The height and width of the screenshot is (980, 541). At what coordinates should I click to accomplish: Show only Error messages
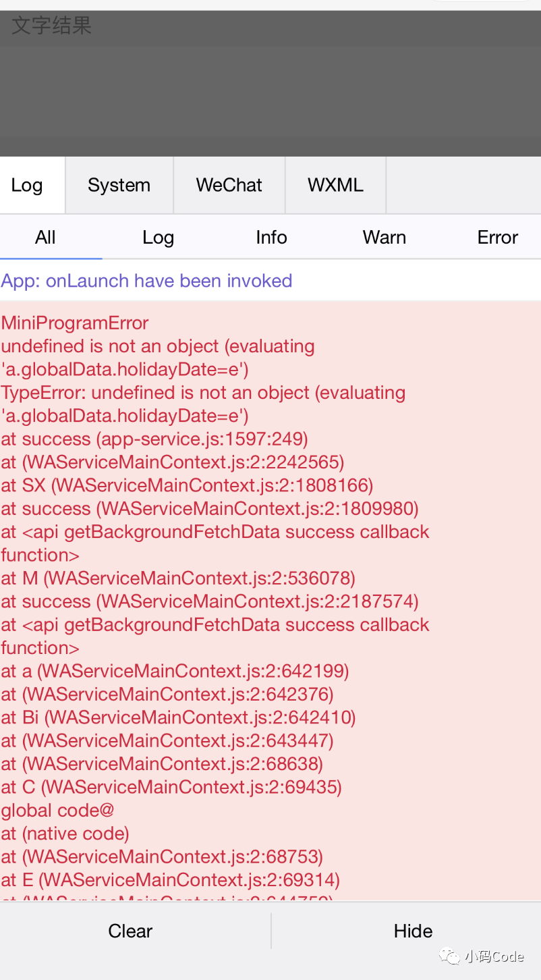498,237
